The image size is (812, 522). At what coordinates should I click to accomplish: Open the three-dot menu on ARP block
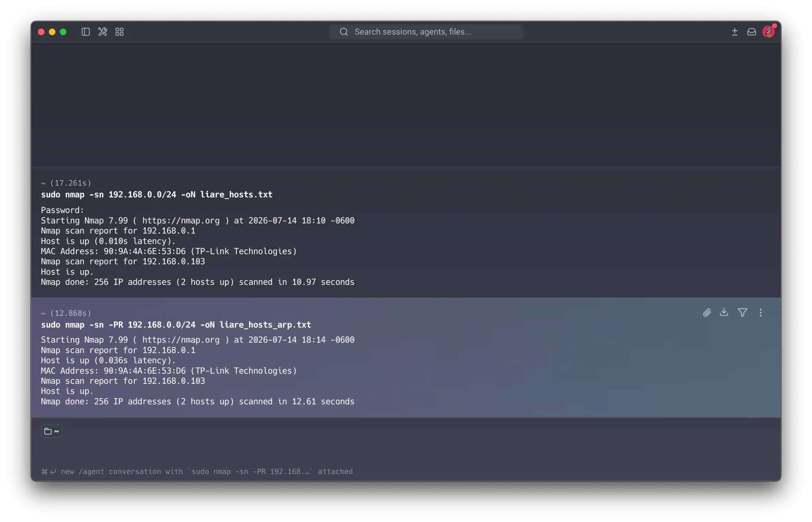[x=761, y=313]
